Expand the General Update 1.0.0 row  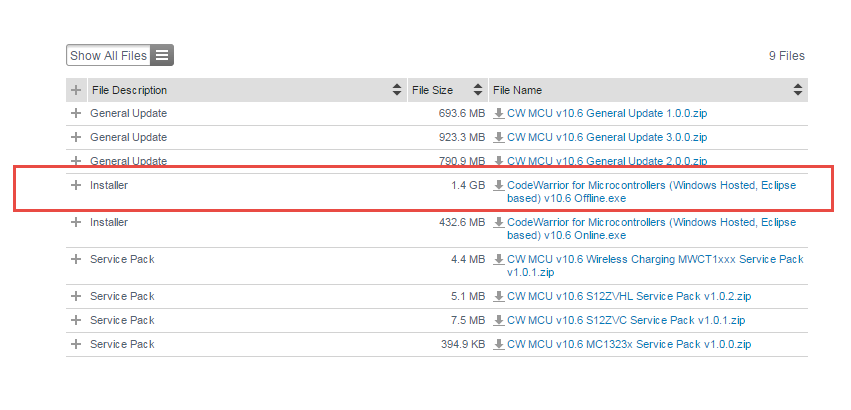click(76, 113)
